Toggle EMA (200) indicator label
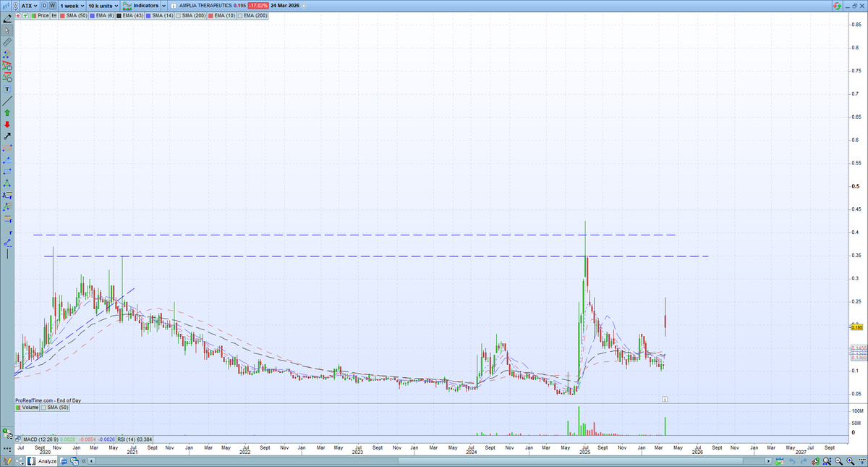The image size is (868, 467). coord(252,15)
